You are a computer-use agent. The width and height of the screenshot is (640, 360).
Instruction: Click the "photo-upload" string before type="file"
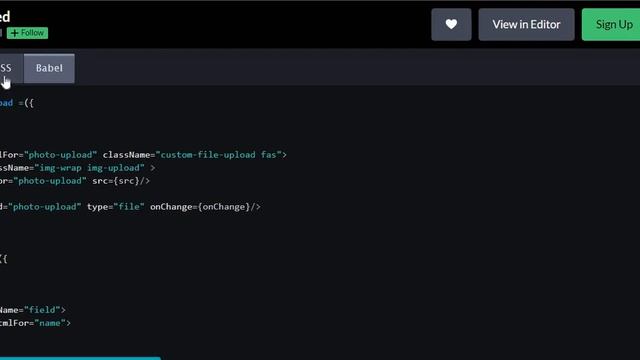pos(44,207)
